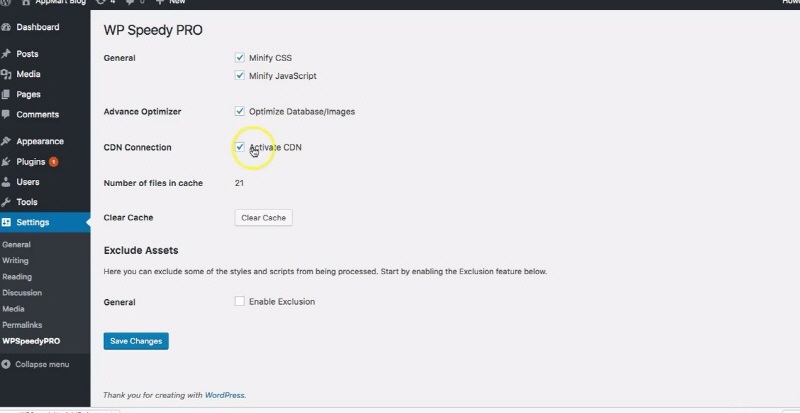Open Writing settings submenu
This screenshot has width=800, height=413.
click(15, 260)
